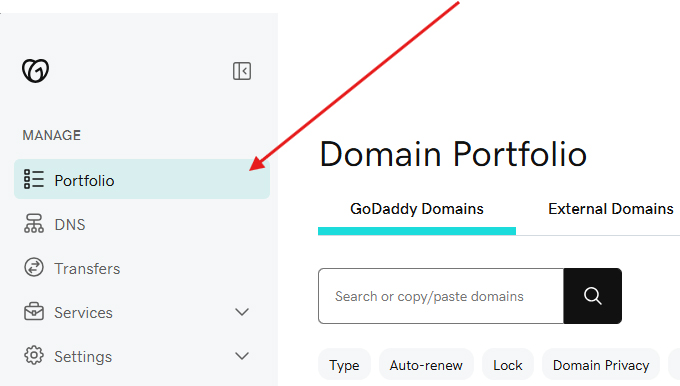Viewport: 680px width, 386px height.
Task: Expand the Services chevron
Action: point(242,312)
